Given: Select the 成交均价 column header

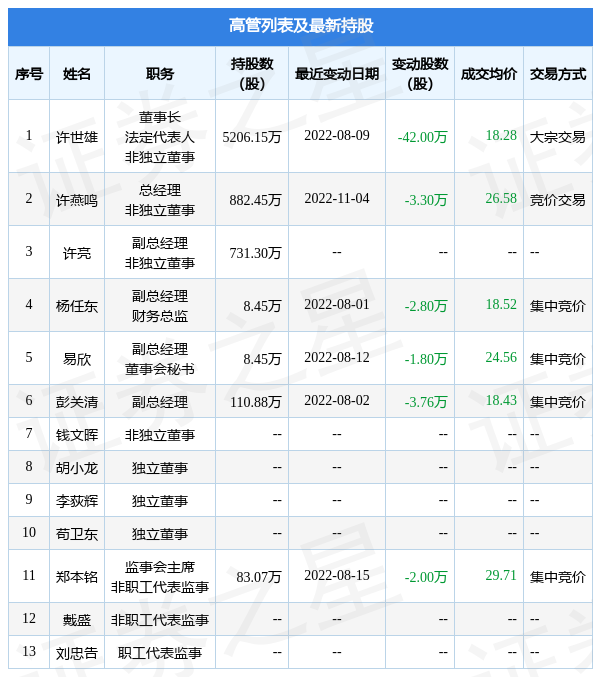Looking at the screenshot, I should point(489,74).
